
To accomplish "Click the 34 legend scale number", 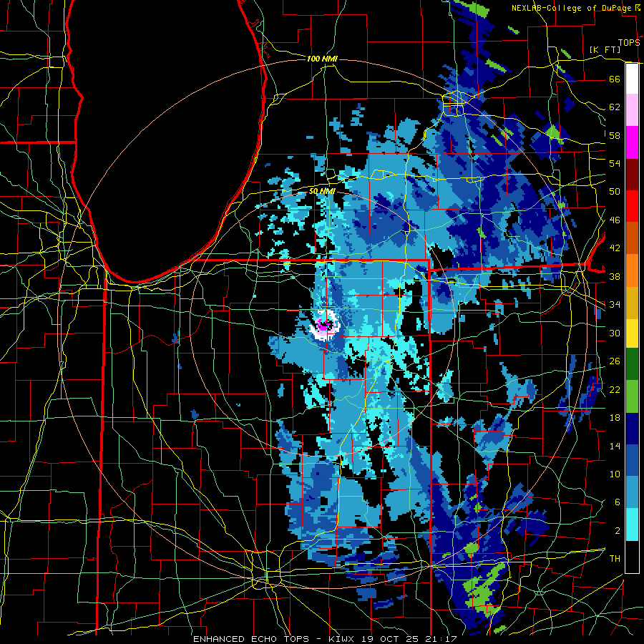I will tap(615, 305).
